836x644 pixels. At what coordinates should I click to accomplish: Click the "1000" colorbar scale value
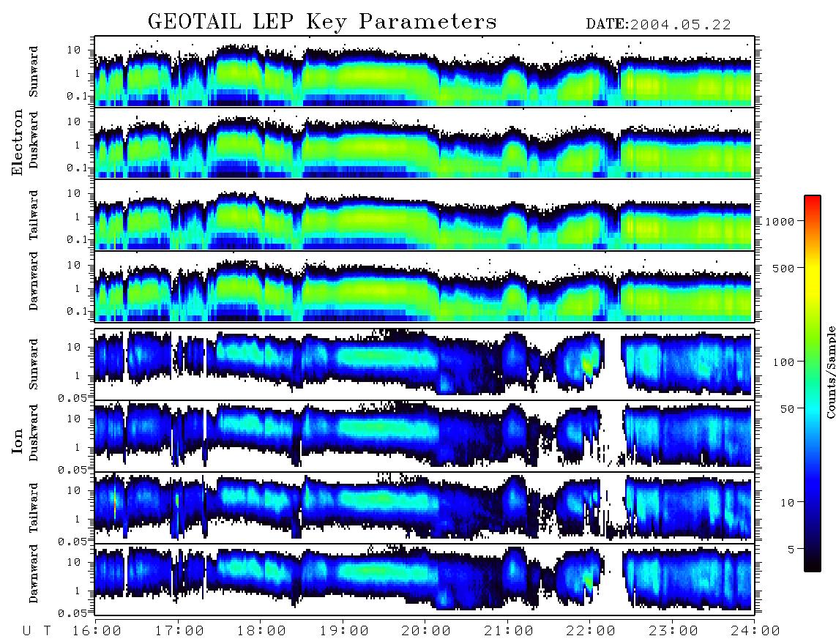click(x=780, y=221)
